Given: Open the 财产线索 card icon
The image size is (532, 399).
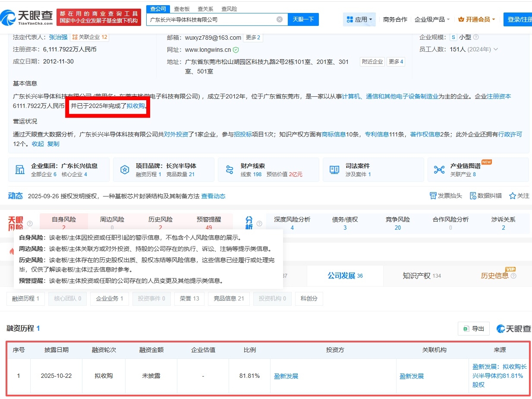Looking at the screenshot, I should coord(230,170).
